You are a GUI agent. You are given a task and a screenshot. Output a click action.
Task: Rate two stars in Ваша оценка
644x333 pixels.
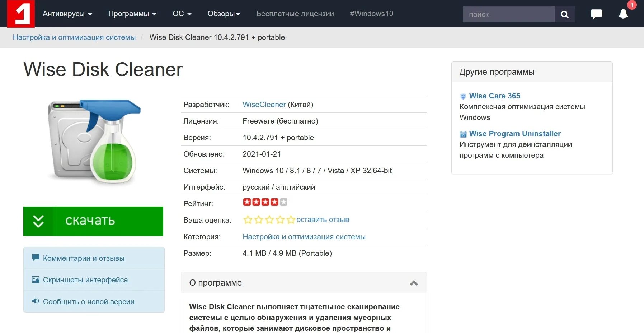pos(259,220)
